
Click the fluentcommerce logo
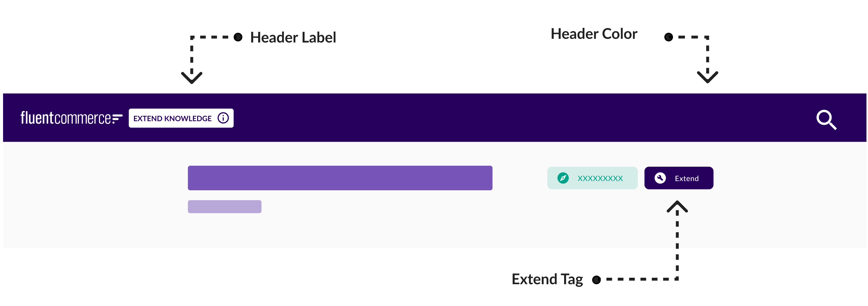click(71, 118)
